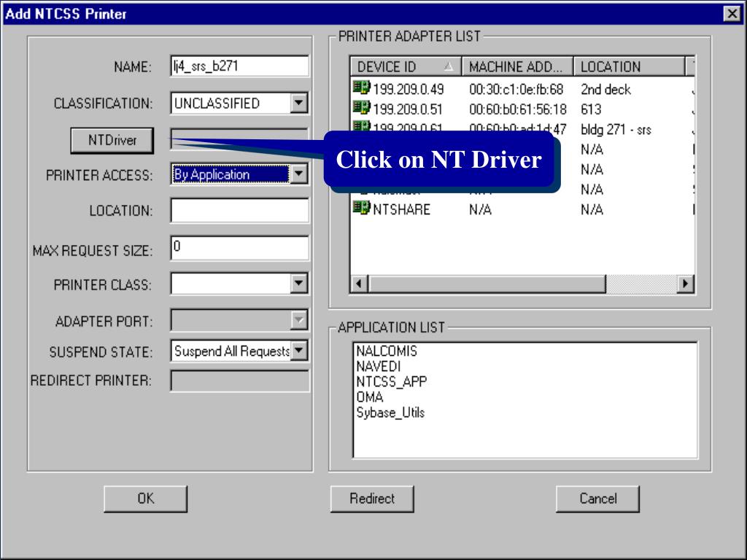747x560 pixels.
Task: Click the NTDriver button
Action: click(112, 141)
